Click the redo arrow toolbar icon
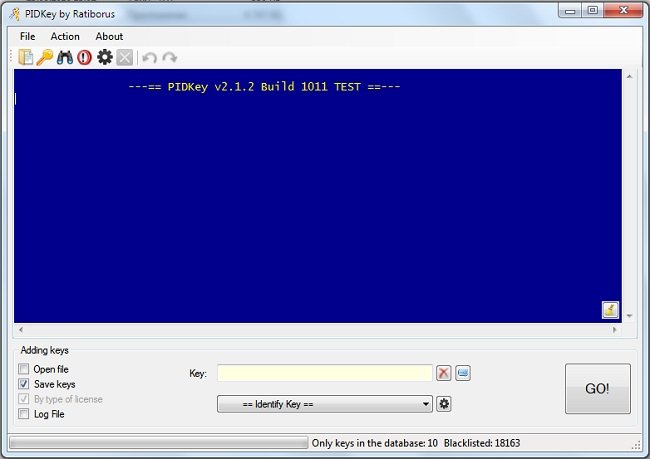 (x=170, y=58)
